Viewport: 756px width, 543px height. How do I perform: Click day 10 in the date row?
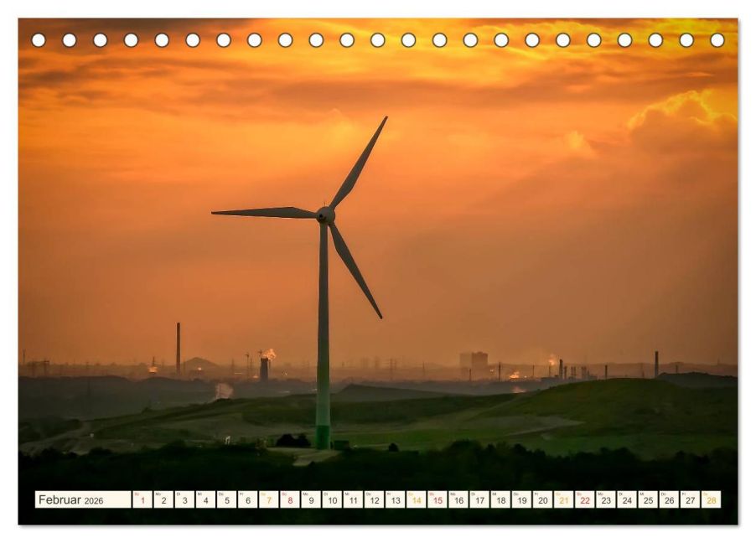[332, 499]
